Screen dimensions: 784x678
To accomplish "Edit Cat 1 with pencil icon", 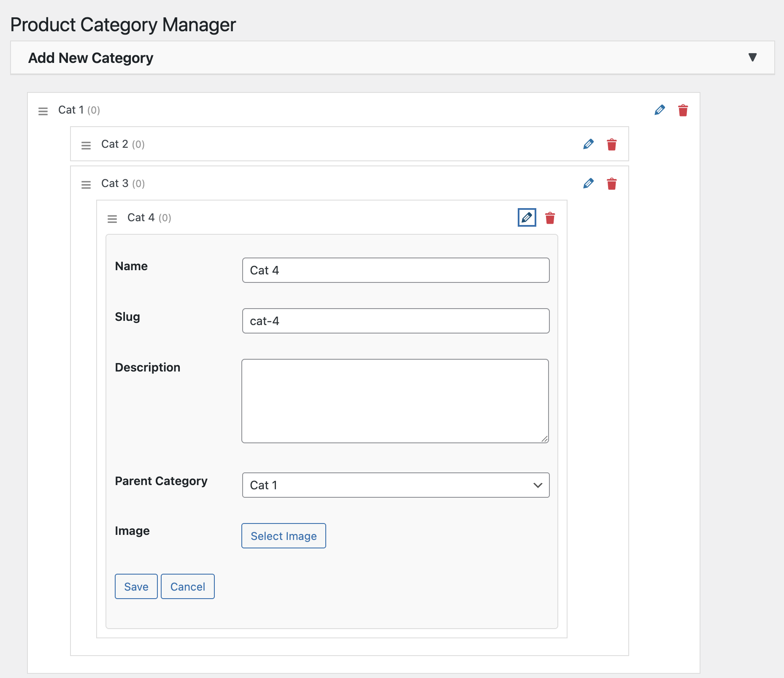I will coord(660,110).
